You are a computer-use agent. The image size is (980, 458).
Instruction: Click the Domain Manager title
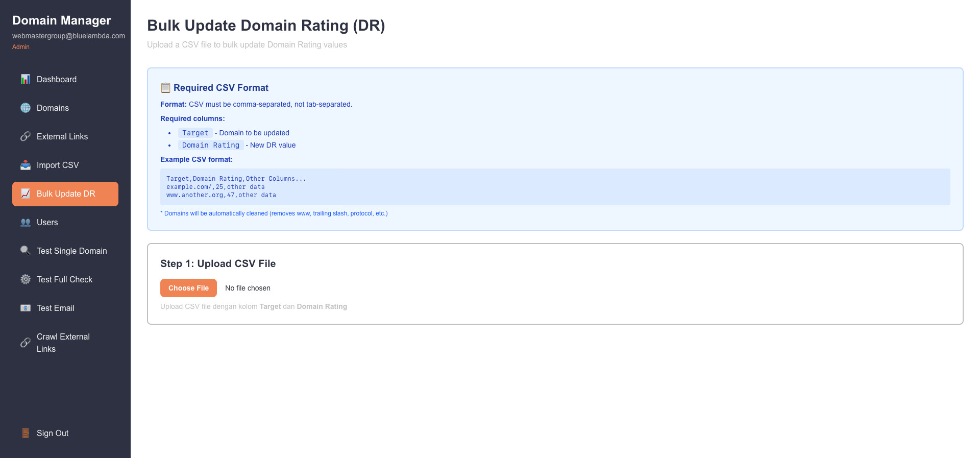(x=61, y=20)
